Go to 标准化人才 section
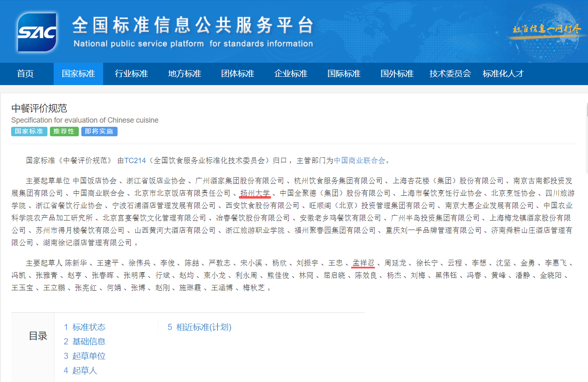 [x=503, y=74]
